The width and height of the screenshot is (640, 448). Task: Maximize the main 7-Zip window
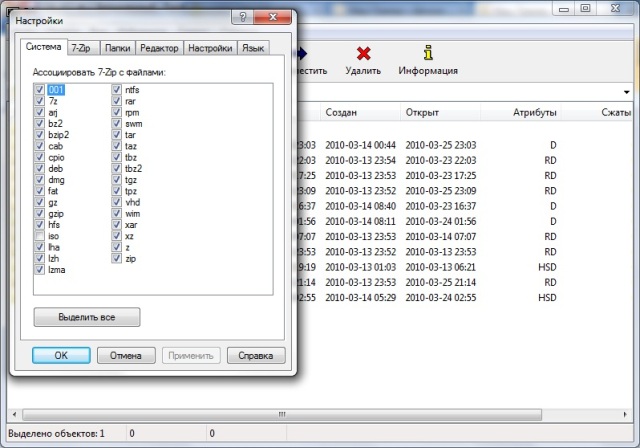585,8
